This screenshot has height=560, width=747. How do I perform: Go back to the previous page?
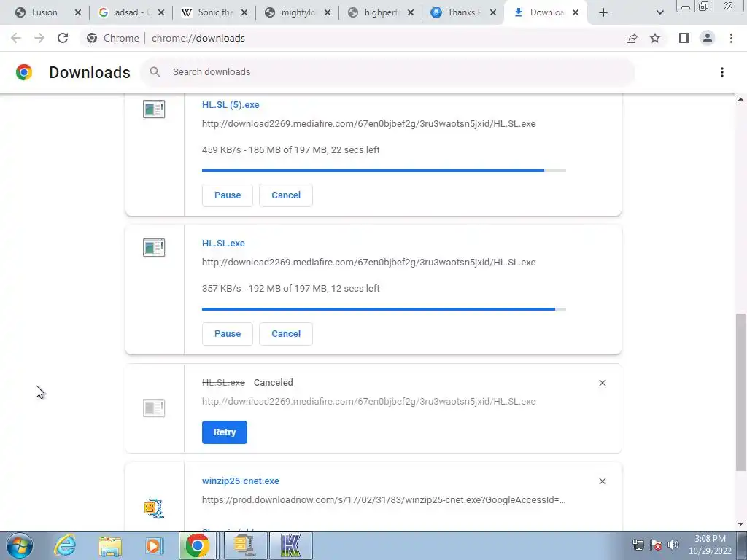(x=16, y=38)
